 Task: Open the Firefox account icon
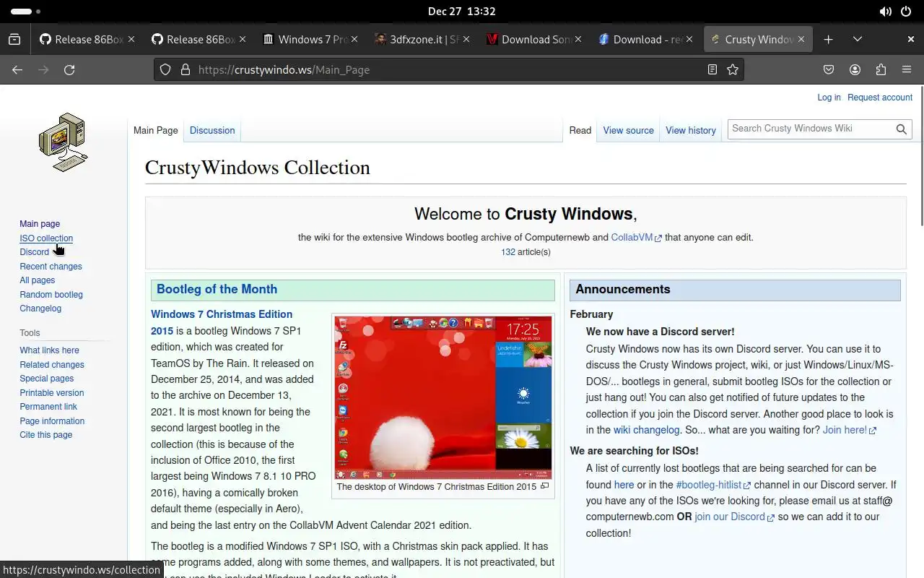(855, 69)
